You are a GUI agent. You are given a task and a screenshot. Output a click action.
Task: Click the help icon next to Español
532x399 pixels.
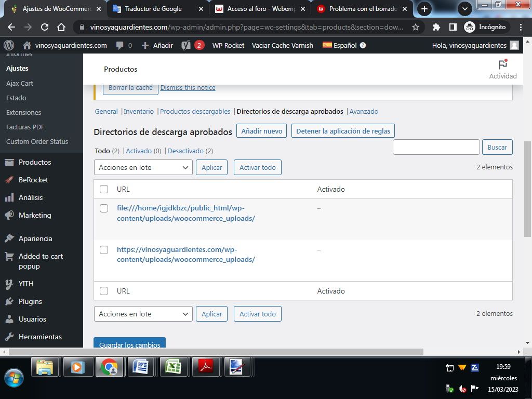363,45
